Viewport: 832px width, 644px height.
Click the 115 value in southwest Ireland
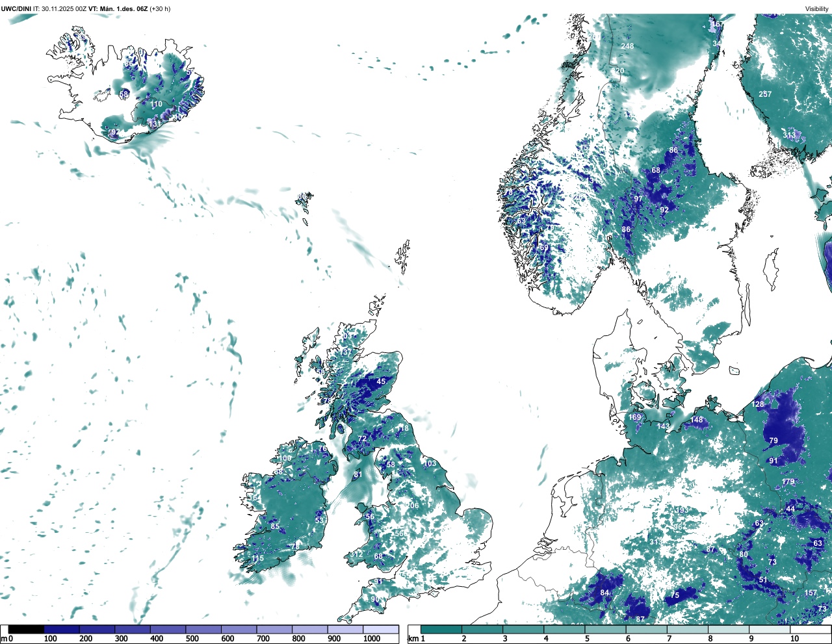258,559
